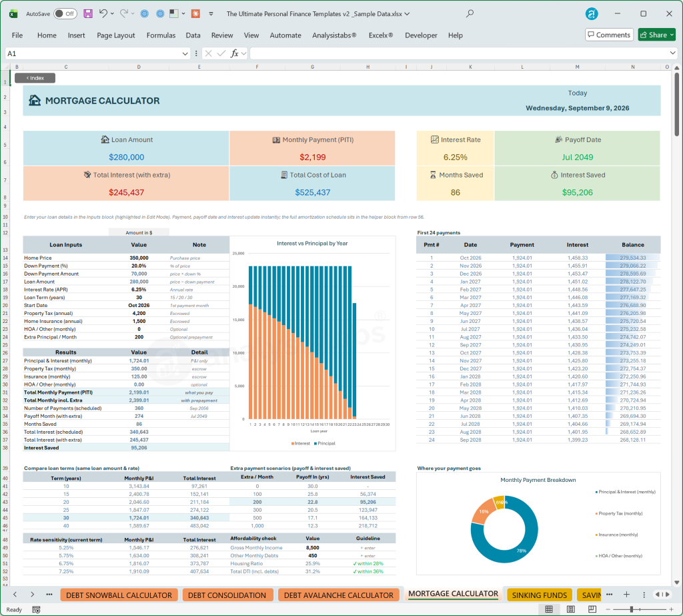Toggle the AutoSave switch
This screenshot has height=616, width=683.
[x=65, y=13]
